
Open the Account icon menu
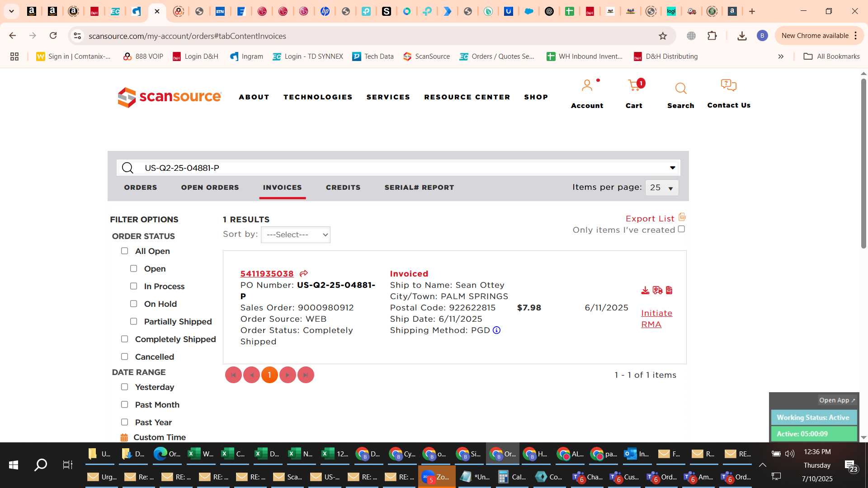pos(587,86)
